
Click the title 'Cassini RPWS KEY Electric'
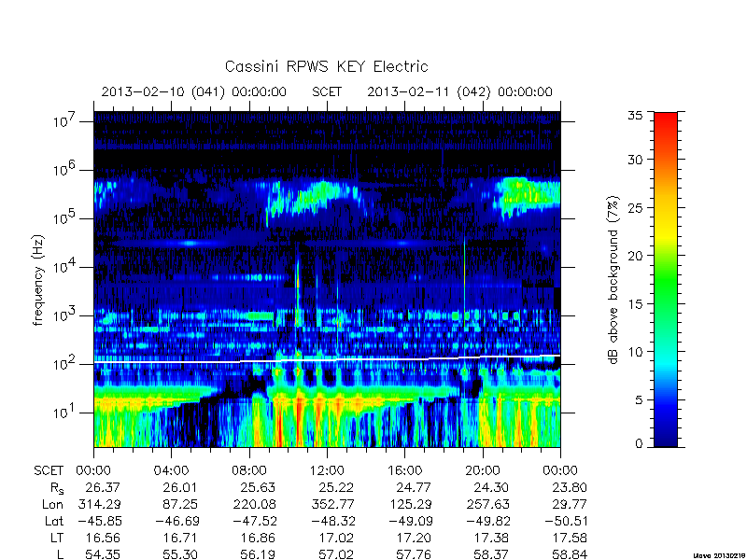click(326, 66)
